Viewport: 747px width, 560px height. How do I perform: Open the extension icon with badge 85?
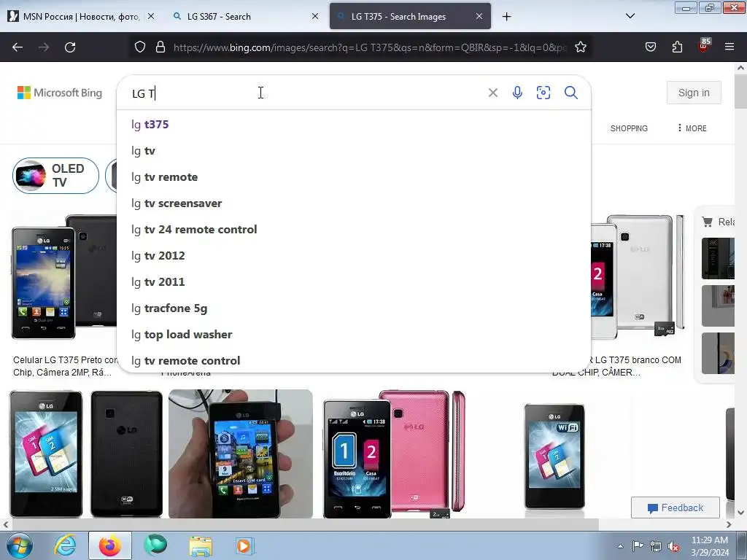pos(703,46)
